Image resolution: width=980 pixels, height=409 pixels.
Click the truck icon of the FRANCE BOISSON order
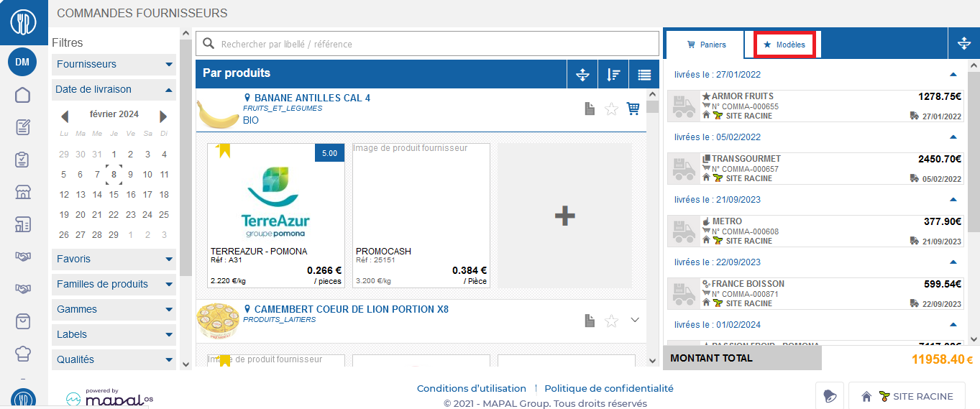tap(683, 294)
